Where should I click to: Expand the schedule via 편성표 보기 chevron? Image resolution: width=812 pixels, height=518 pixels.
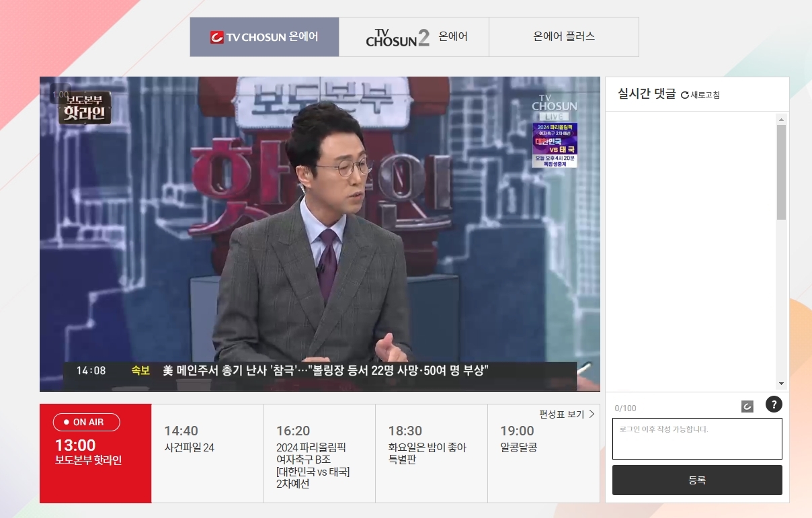(x=591, y=415)
